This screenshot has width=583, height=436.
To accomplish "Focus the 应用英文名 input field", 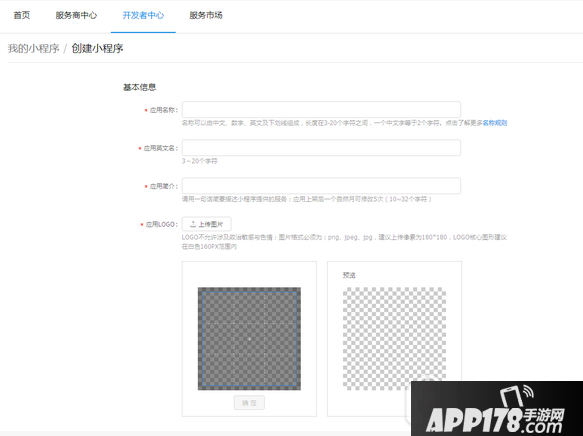I will coord(321,148).
